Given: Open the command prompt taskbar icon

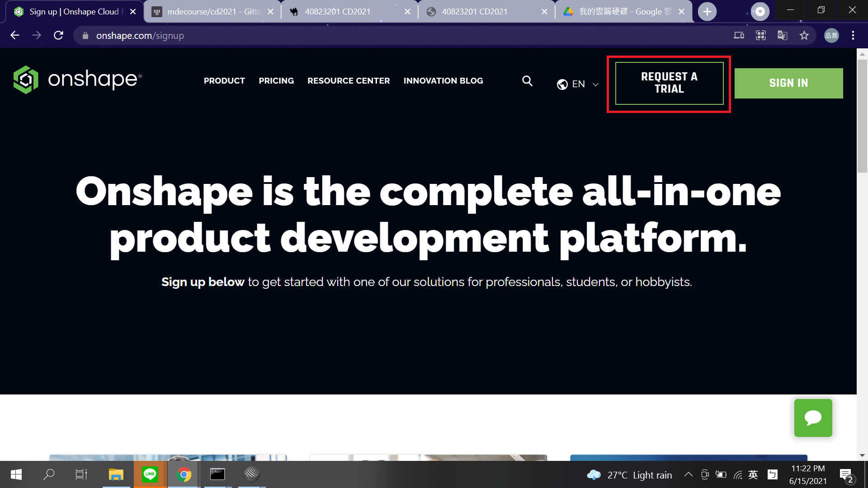Looking at the screenshot, I should (217, 474).
